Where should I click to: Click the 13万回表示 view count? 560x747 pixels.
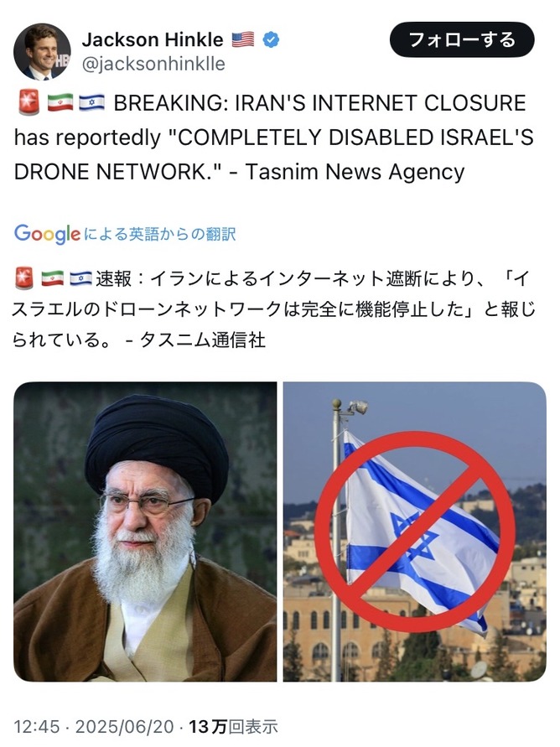233,727
